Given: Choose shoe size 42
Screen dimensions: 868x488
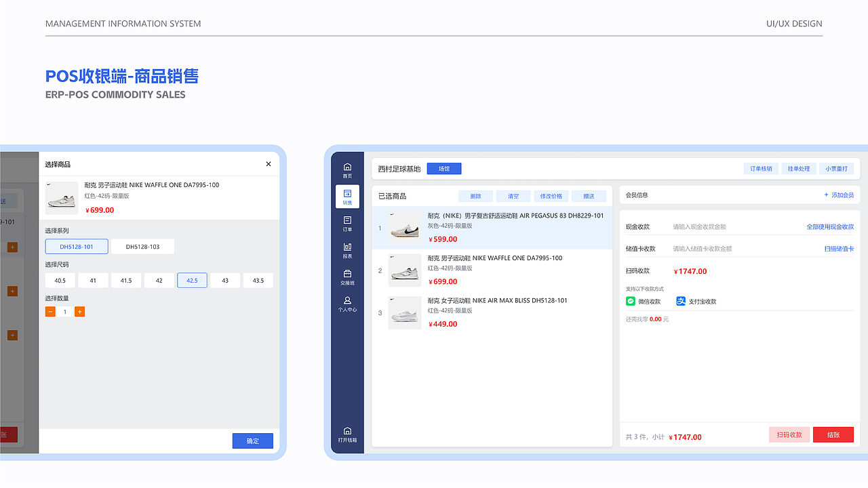Looking at the screenshot, I should point(159,280).
